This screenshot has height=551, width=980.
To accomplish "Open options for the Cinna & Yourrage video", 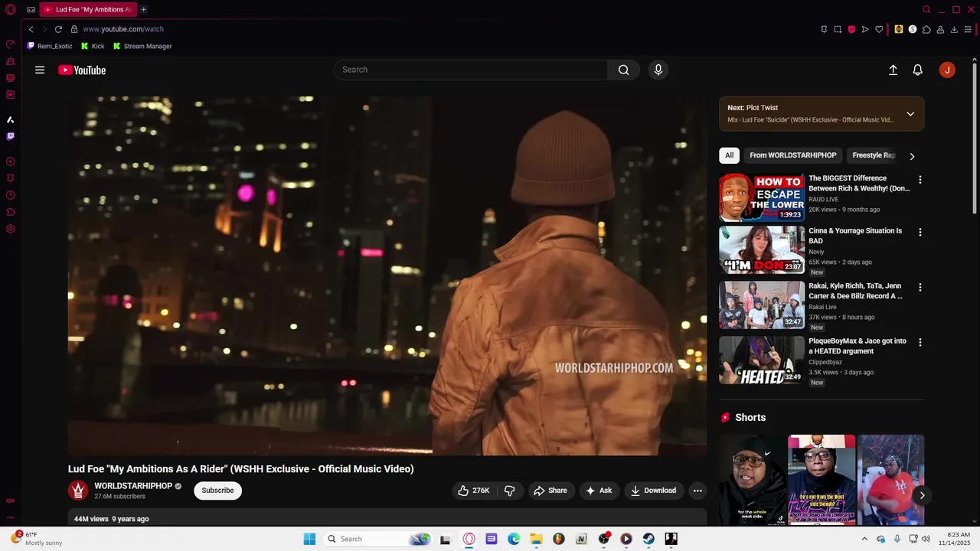I will pyautogui.click(x=920, y=232).
